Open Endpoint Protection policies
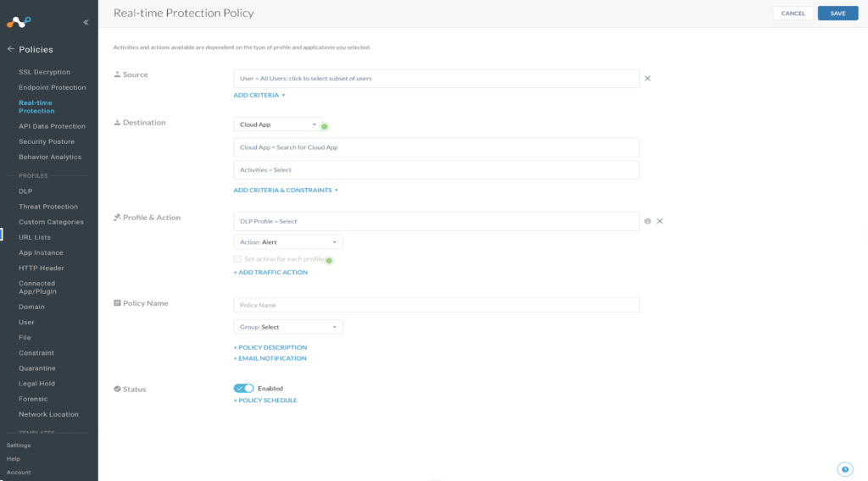Image resolution: width=868 pixels, height=481 pixels. [52, 87]
